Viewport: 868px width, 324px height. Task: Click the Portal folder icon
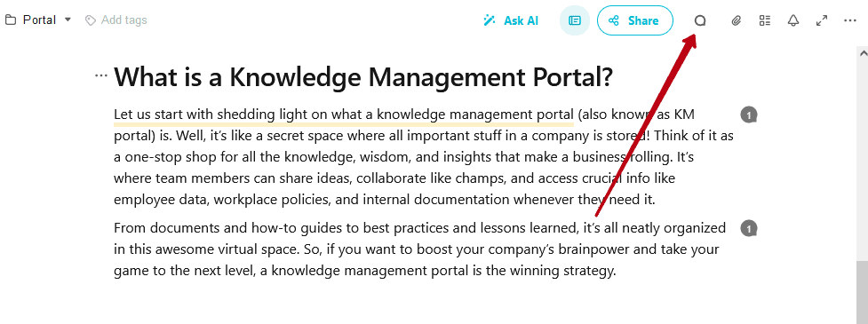pyautogui.click(x=10, y=20)
